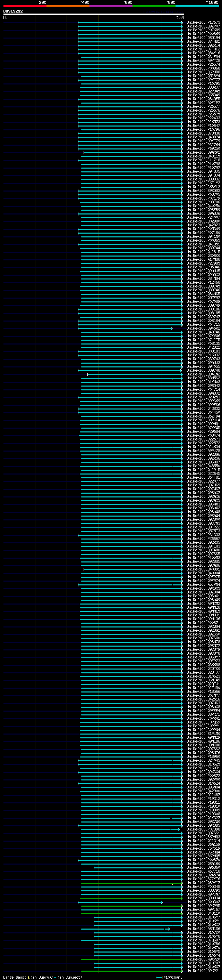The width and height of the screenshot is (222, 980).
Task: Select the UniRef100_P10797 label
Action: click(203, 168)
